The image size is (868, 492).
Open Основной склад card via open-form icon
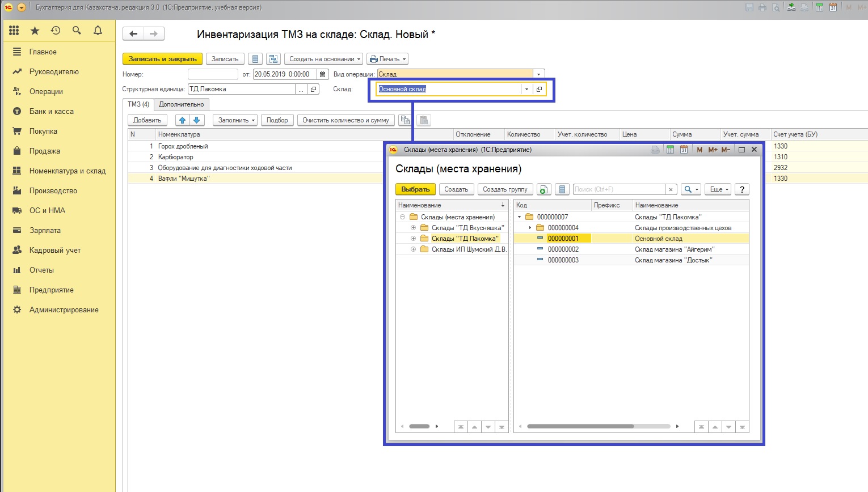tap(539, 89)
